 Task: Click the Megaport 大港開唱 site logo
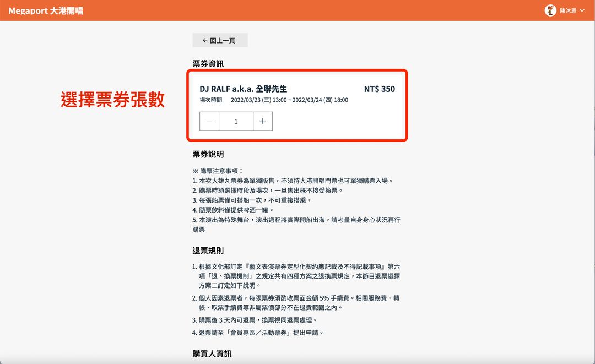(x=46, y=10)
